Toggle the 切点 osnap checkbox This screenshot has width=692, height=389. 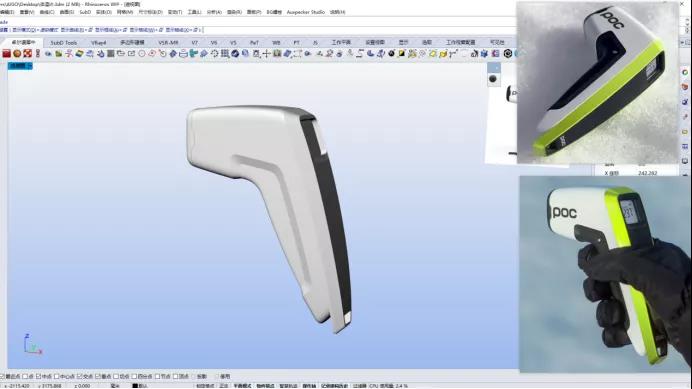[x=116, y=376]
